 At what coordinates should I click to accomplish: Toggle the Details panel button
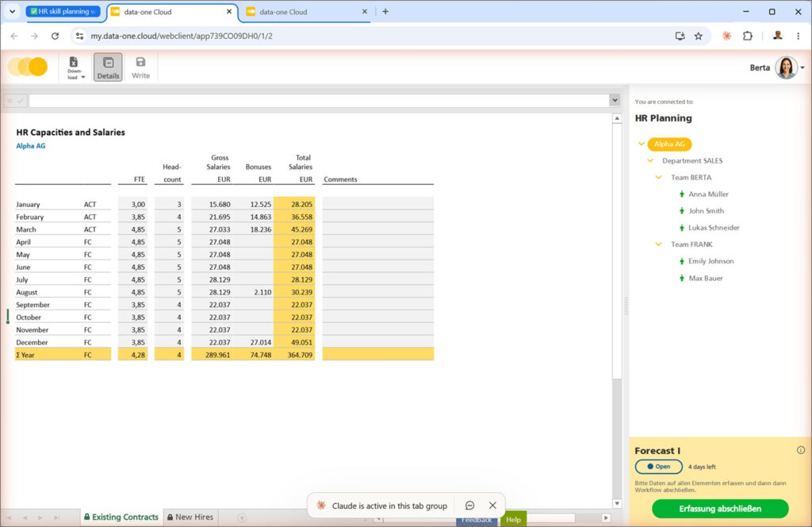(x=108, y=67)
